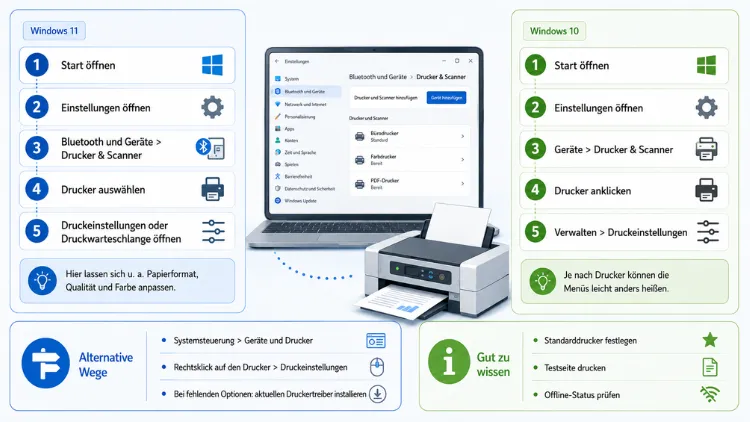This screenshot has height=422, width=750.
Task: Click the blue Windows 11 Start logo
Action: tap(212, 65)
